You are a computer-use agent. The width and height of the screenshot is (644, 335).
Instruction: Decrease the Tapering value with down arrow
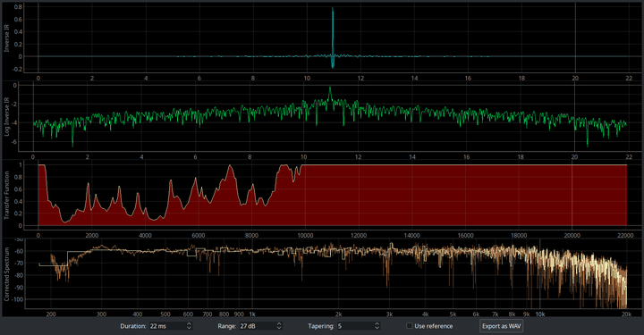377,328
